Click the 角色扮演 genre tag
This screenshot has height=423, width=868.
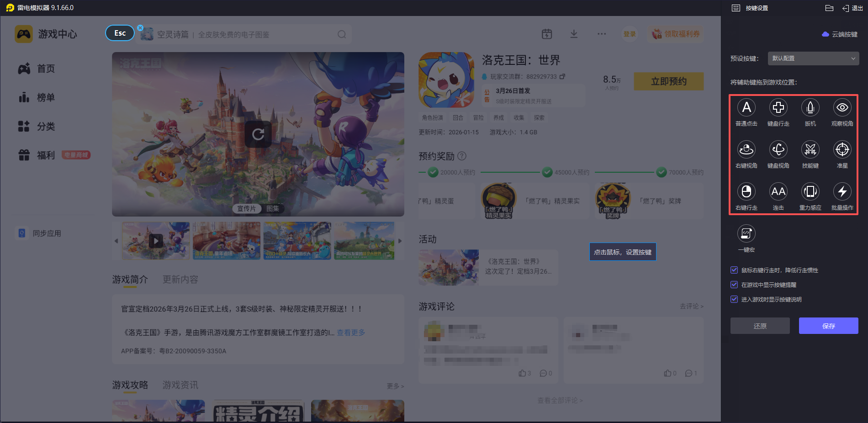[x=433, y=117]
